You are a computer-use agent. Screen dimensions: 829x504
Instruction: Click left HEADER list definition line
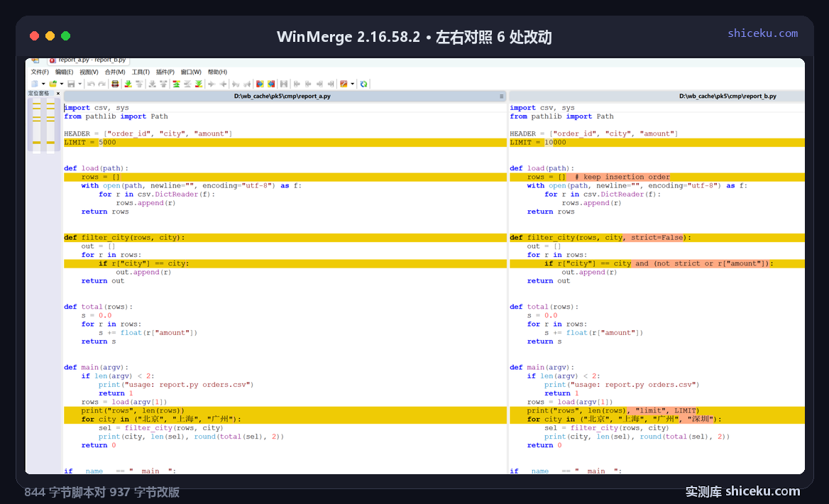tap(148, 133)
